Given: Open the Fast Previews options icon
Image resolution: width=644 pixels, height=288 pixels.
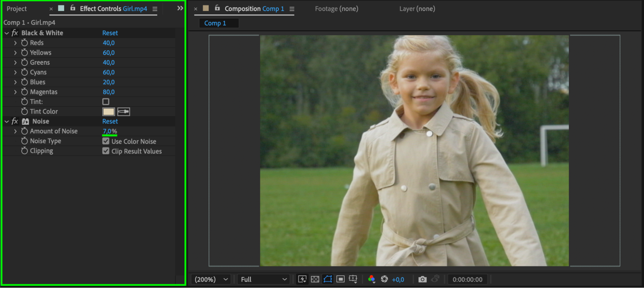Looking at the screenshot, I should pos(302,279).
